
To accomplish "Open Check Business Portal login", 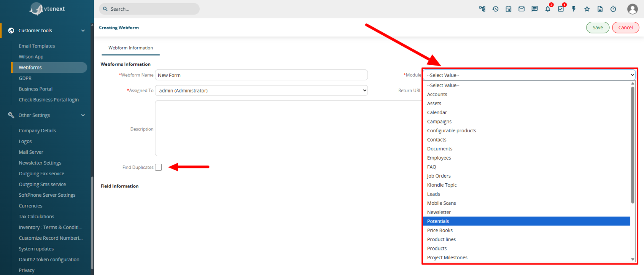I will pos(49,100).
